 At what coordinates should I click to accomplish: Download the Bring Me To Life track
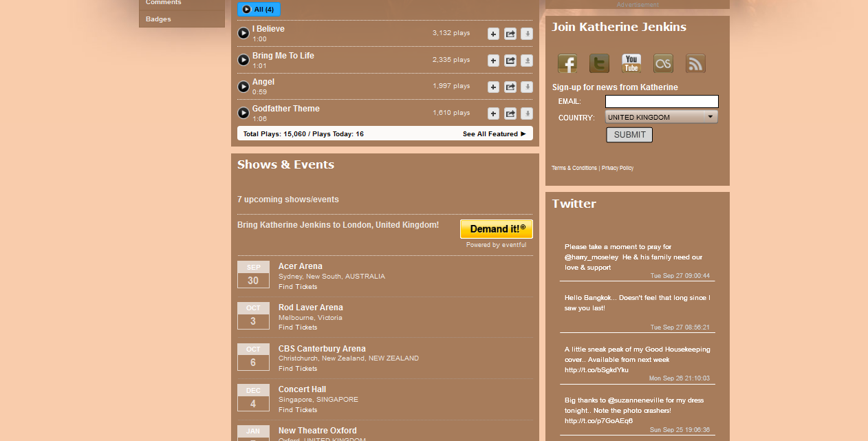tap(527, 61)
